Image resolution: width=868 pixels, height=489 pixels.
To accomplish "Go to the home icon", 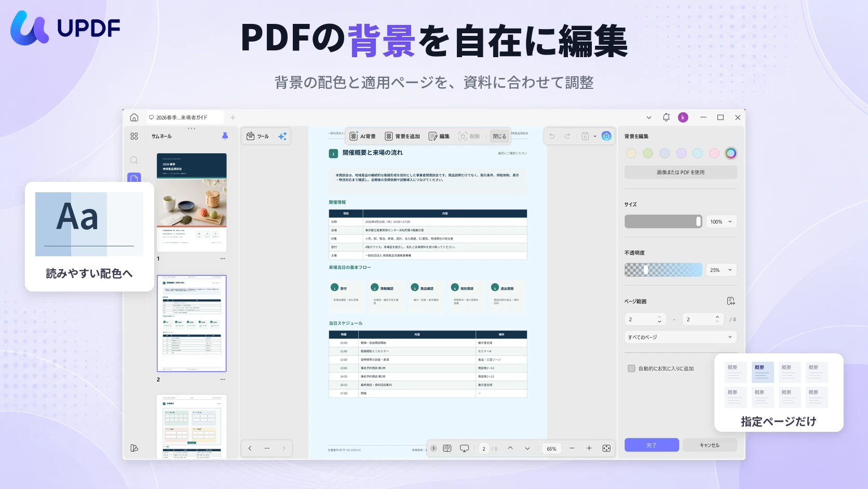I will [134, 117].
